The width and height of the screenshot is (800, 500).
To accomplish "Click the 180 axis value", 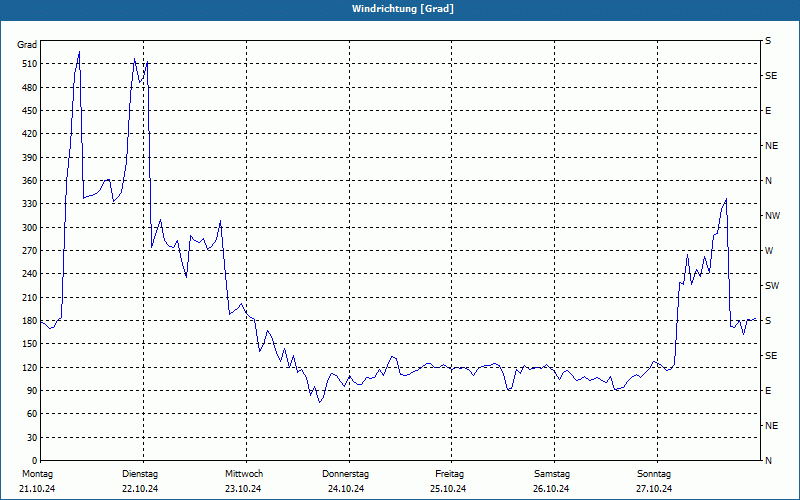I will pos(29,321).
